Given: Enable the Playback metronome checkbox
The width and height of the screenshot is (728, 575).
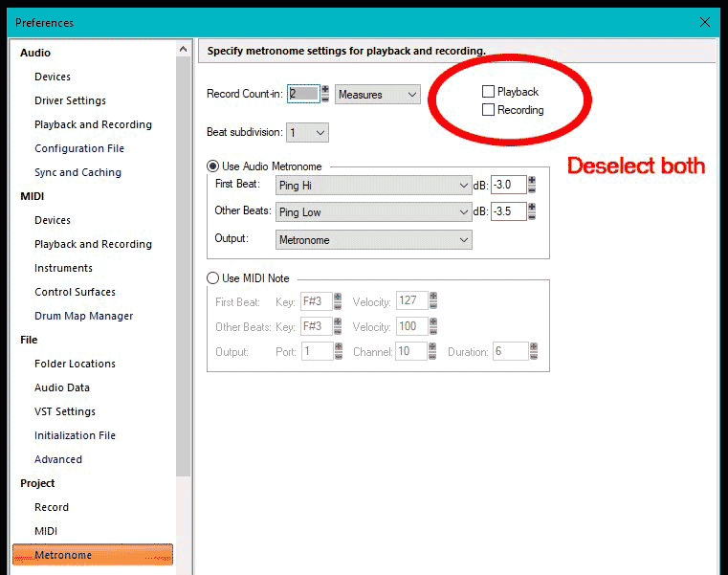Looking at the screenshot, I should 489,92.
